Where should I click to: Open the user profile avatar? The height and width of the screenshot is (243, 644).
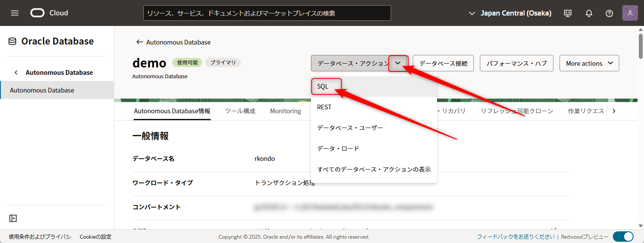pos(630,13)
